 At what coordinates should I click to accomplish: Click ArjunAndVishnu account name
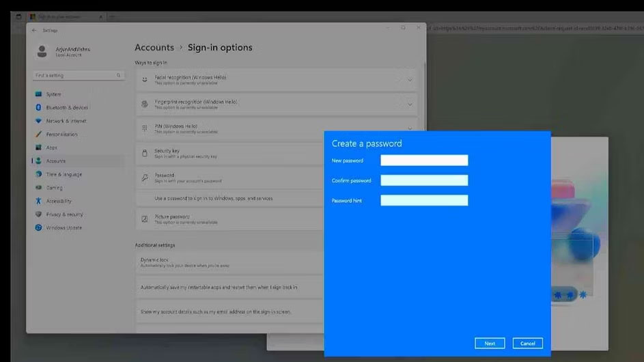(72, 49)
